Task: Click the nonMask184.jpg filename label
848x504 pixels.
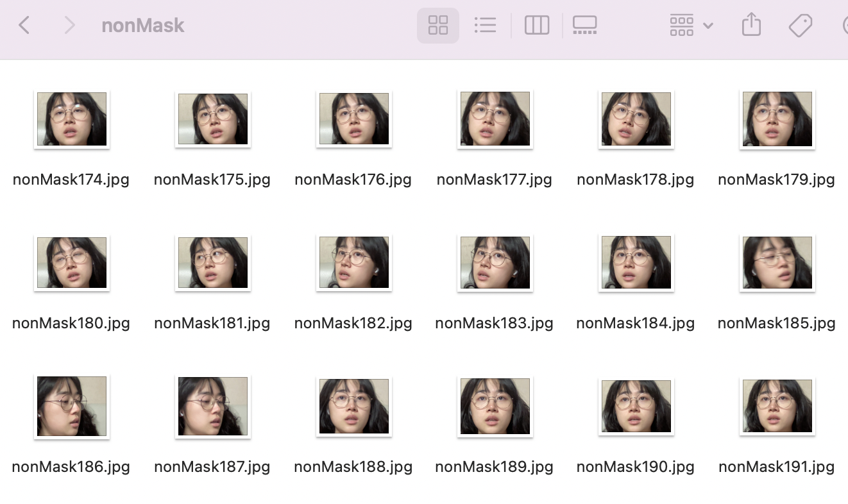Action: pos(636,323)
